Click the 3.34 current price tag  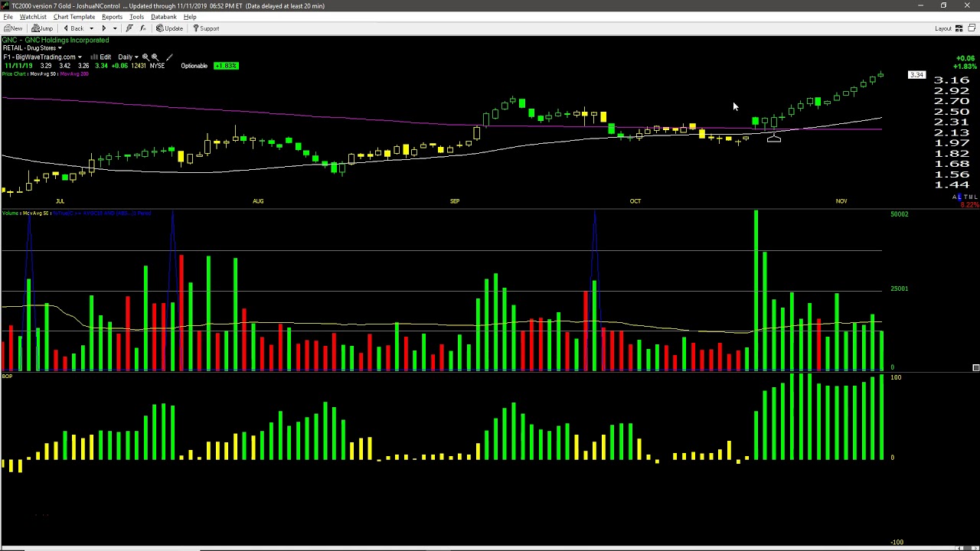(x=916, y=75)
